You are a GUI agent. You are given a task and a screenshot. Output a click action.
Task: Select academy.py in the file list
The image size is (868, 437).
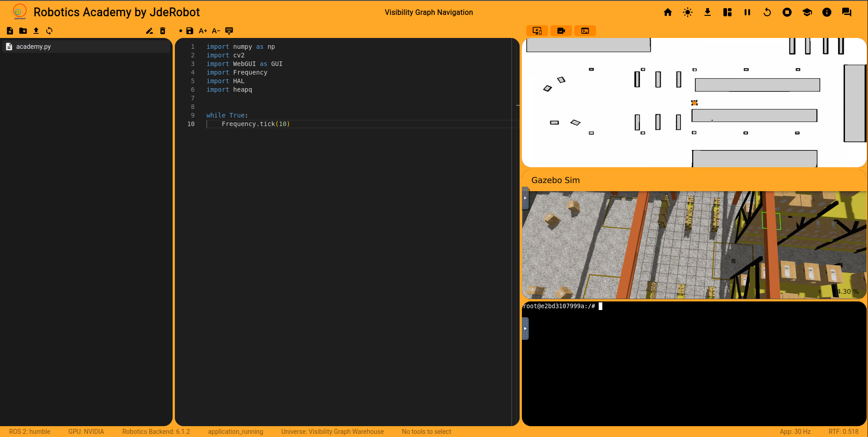pos(33,47)
